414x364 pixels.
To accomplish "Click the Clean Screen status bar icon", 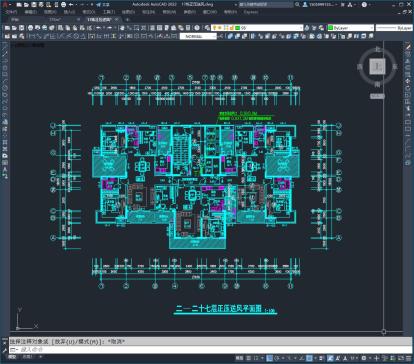I will (x=401, y=358).
